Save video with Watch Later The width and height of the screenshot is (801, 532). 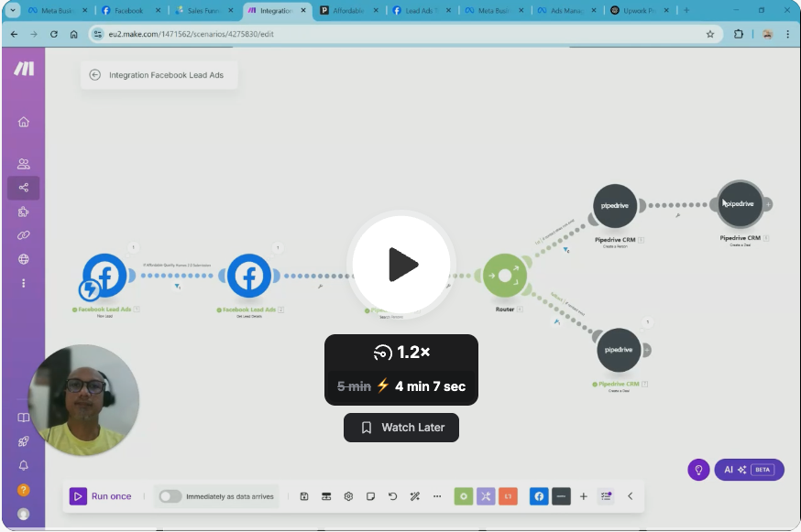[401, 428]
